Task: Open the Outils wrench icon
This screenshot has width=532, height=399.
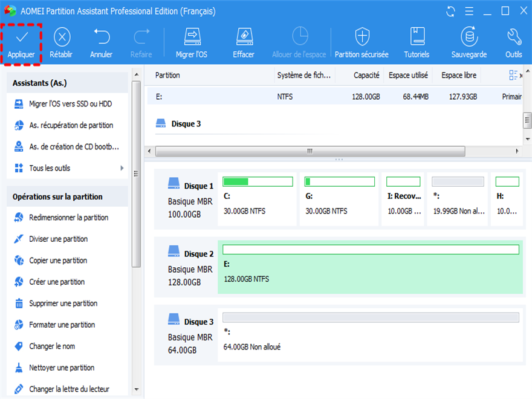Action: pos(514,38)
